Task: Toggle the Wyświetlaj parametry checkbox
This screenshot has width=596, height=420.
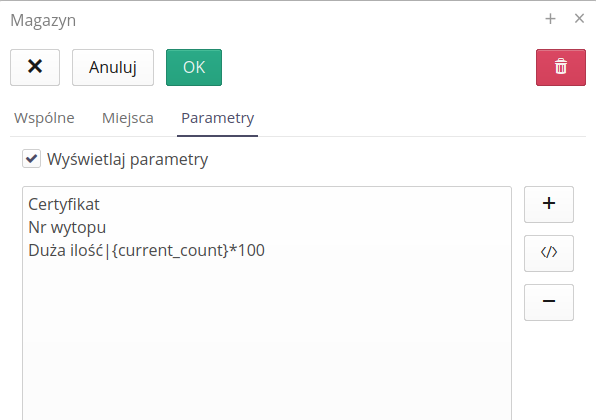Action: click(x=32, y=158)
